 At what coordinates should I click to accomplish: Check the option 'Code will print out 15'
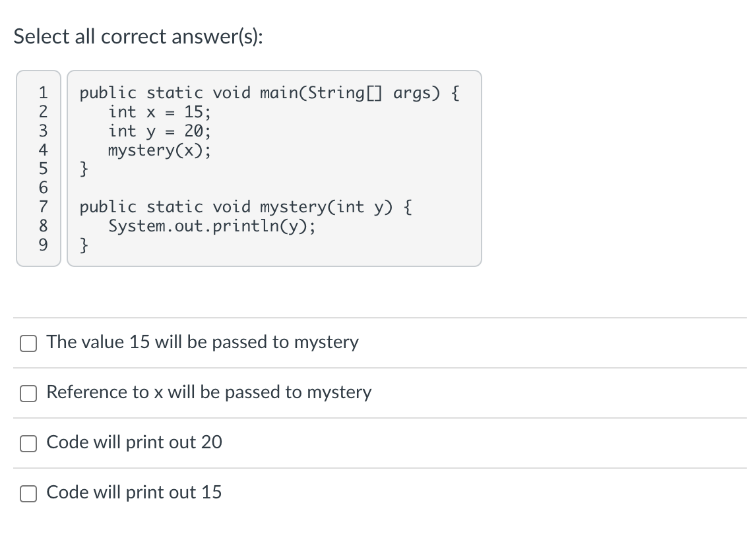click(x=28, y=493)
